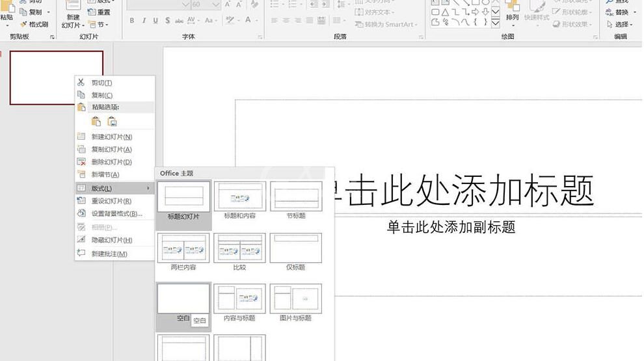644x361 pixels.
Task: Open the 对齐文本 (Align Text) dropdown
Action: click(x=374, y=12)
